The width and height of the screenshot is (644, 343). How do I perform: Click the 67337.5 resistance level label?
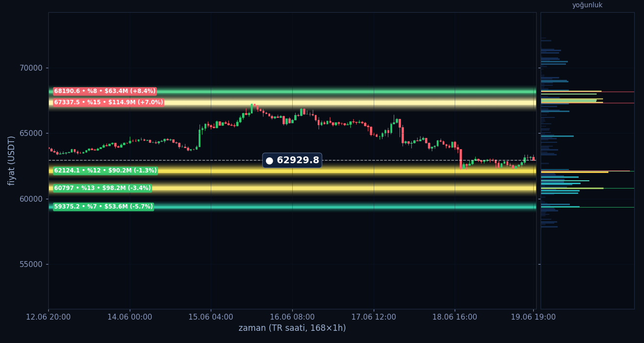(x=108, y=102)
